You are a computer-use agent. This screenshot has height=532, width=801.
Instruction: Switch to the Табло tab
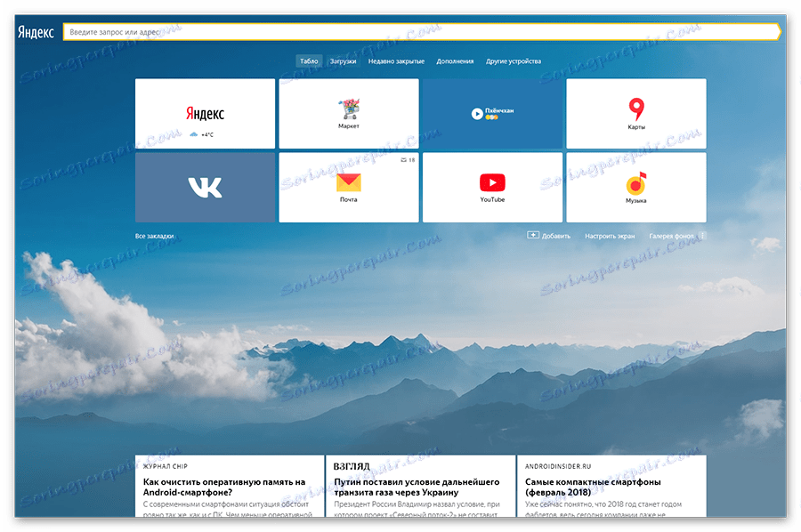click(x=309, y=61)
